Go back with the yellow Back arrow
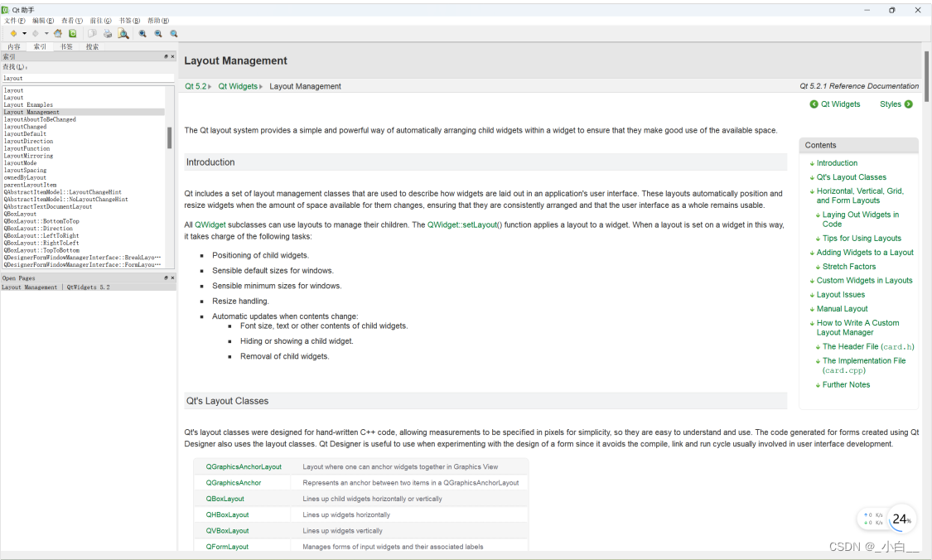The height and width of the screenshot is (560, 932). 13,34
